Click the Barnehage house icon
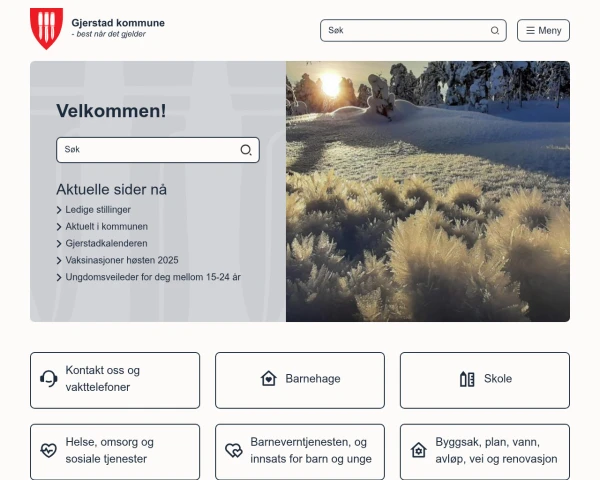The image size is (600, 480). (268, 379)
